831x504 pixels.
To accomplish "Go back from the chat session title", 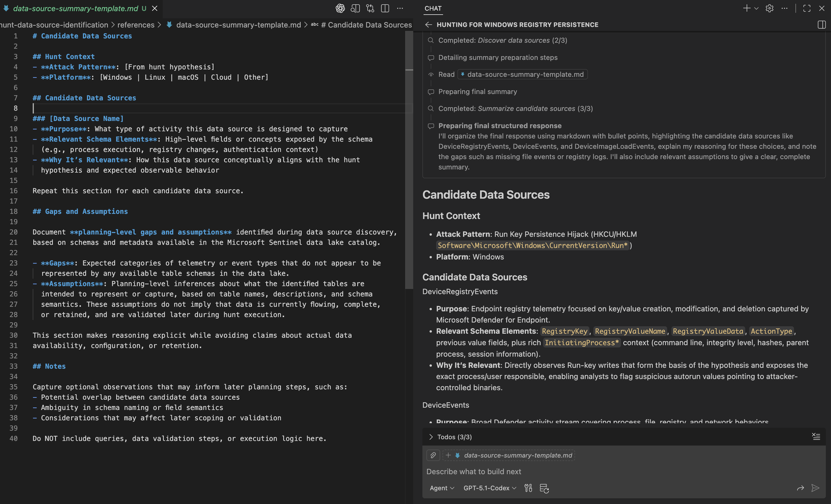I will coord(428,25).
